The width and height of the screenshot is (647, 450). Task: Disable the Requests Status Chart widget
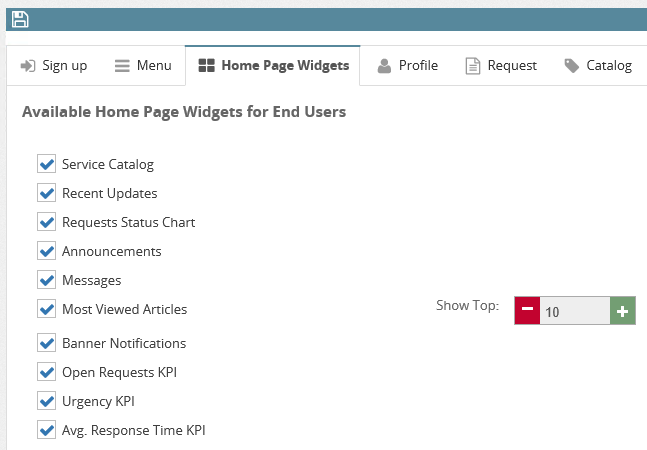pos(46,222)
